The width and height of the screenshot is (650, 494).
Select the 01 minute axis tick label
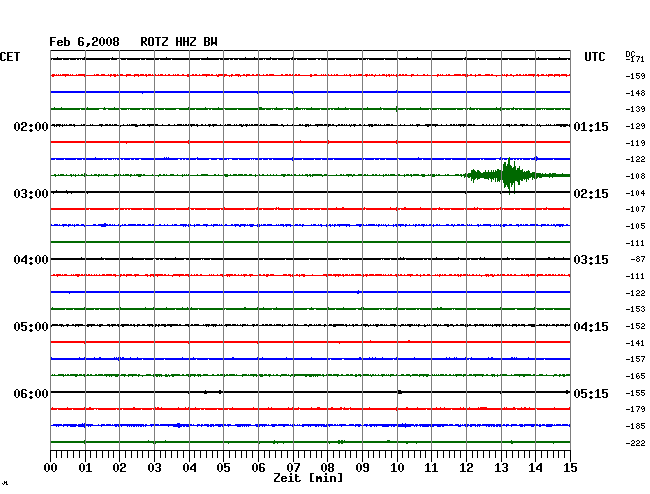pyautogui.click(x=85, y=468)
